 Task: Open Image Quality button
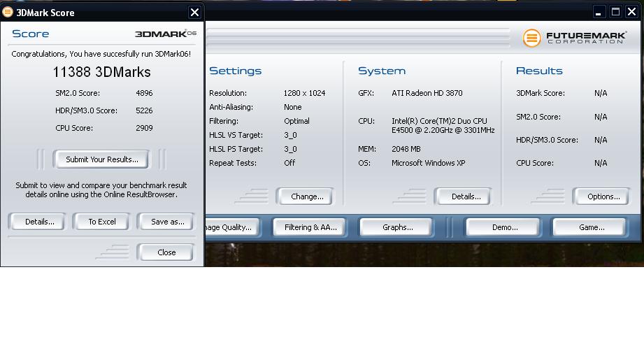pyautogui.click(x=232, y=227)
